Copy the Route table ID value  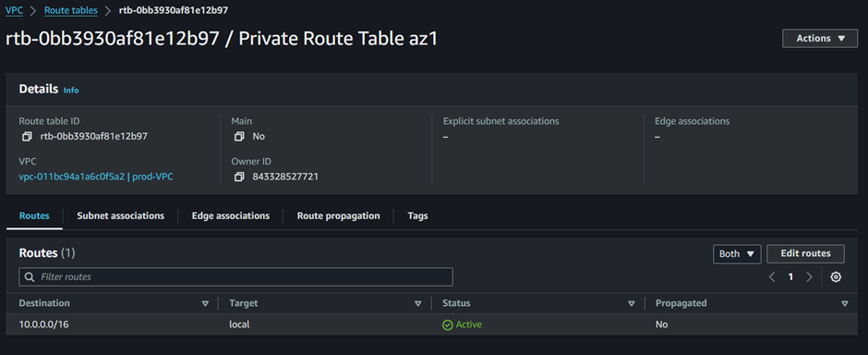(x=27, y=136)
